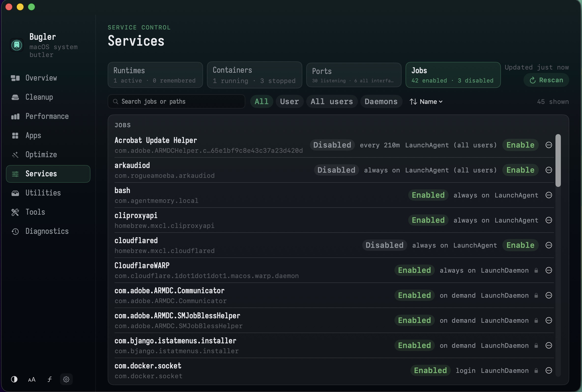Click Enabled badge on bash row
This screenshot has height=392, width=582.
tap(428, 195)
